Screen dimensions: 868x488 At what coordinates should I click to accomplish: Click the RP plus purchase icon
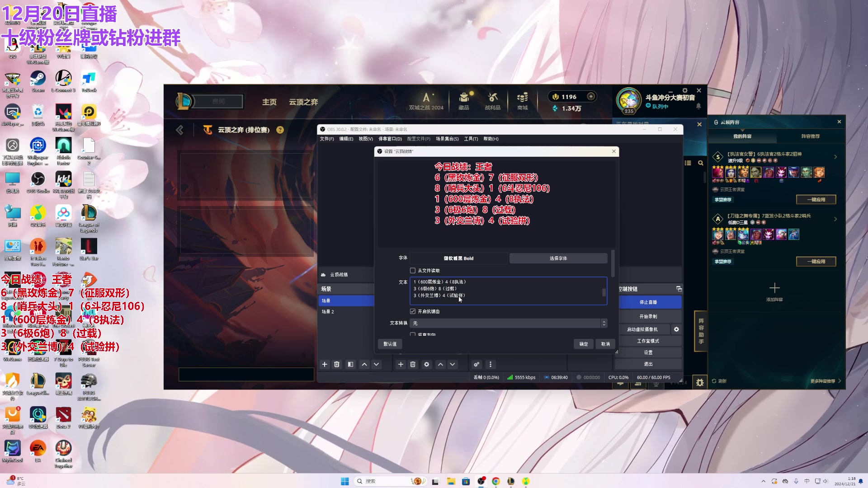point(591,97)
